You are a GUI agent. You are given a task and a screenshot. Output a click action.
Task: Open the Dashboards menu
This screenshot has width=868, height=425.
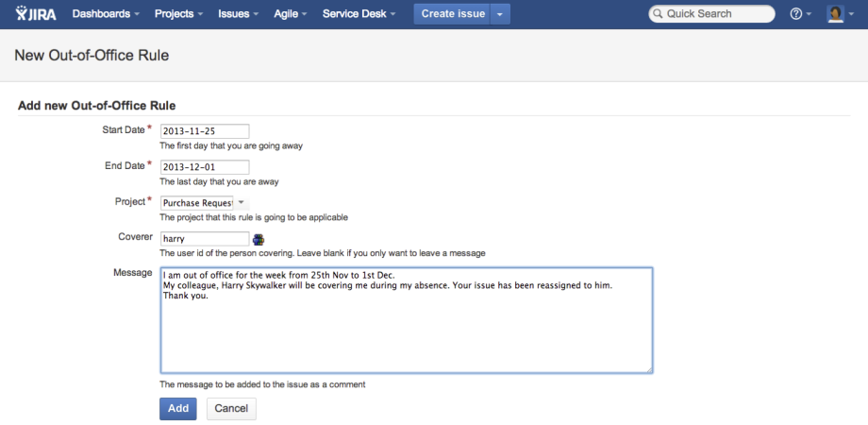point(106,14)
